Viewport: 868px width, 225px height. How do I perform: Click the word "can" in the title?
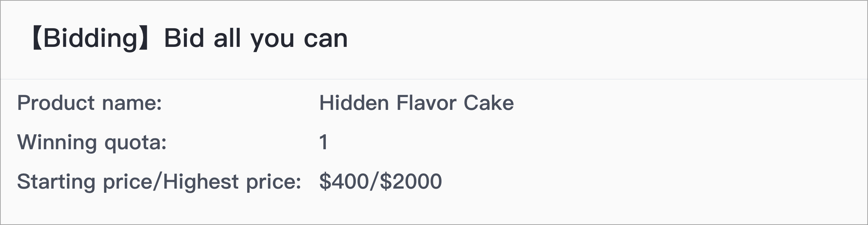[x=326, y=39]
